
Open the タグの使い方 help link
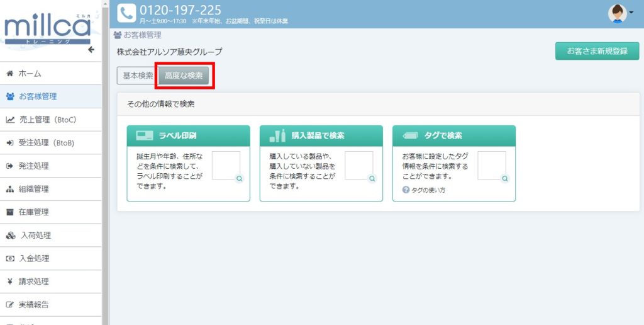point(424,190)
